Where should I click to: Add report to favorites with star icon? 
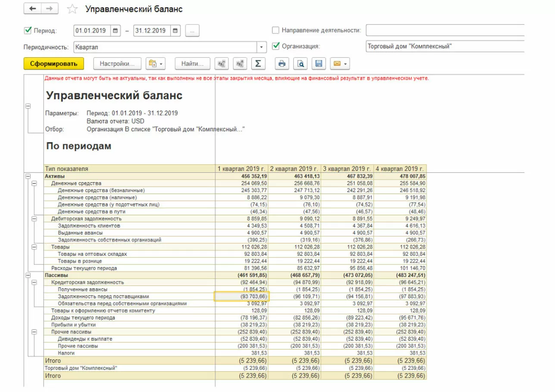point(73,9)
